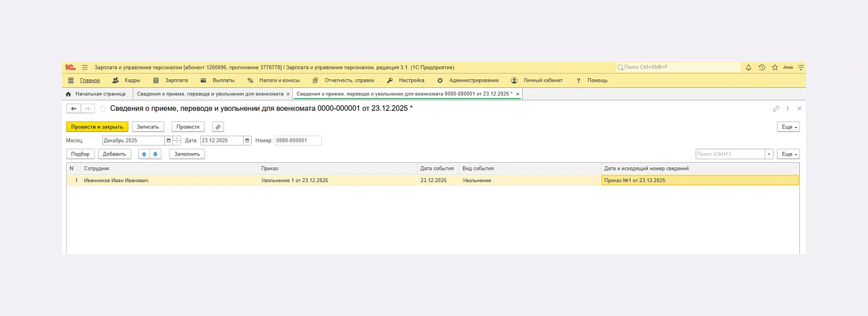The image size is (868, 316).
Task: Move row up with blue up arrow
Action: [144, 154]
